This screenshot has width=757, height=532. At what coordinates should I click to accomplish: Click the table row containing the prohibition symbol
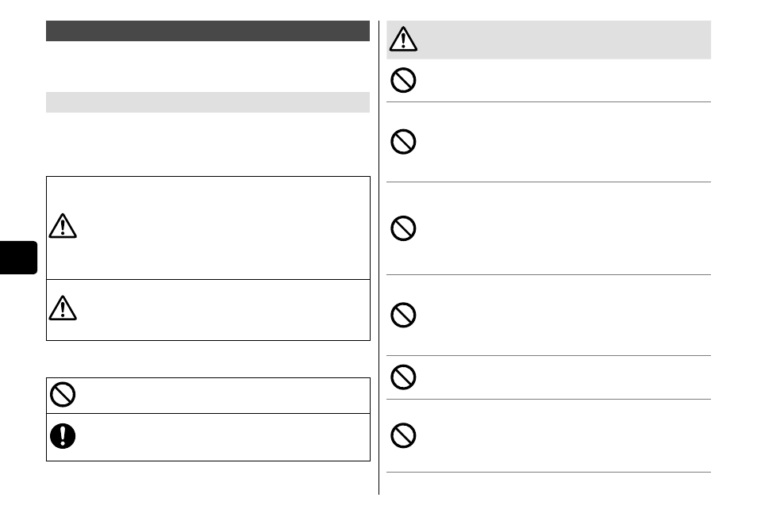pos(208,396)
